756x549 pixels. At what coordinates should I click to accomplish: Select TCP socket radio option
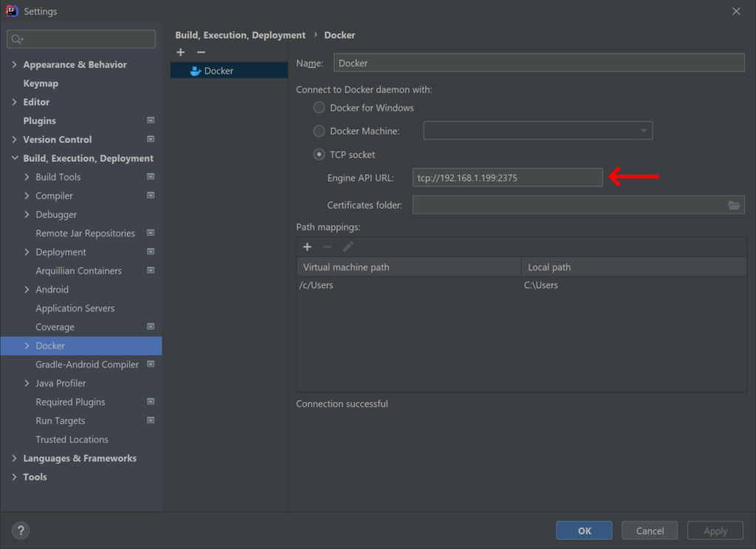coord(319,154)
